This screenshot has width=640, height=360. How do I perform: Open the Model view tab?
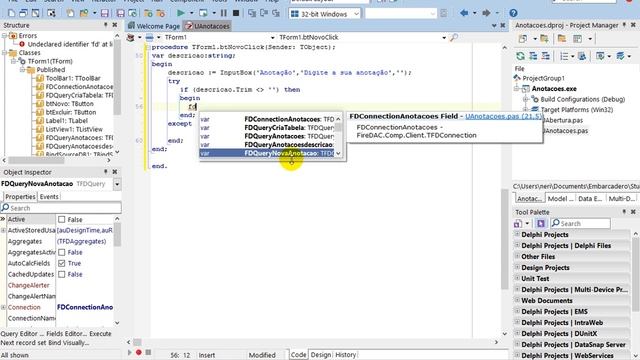[560, 198]
